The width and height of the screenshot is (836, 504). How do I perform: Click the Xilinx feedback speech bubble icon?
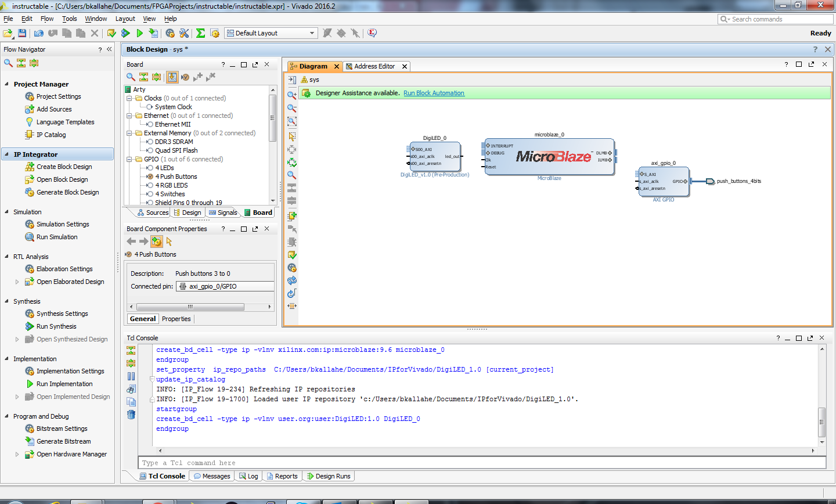[x=372, y=33]
